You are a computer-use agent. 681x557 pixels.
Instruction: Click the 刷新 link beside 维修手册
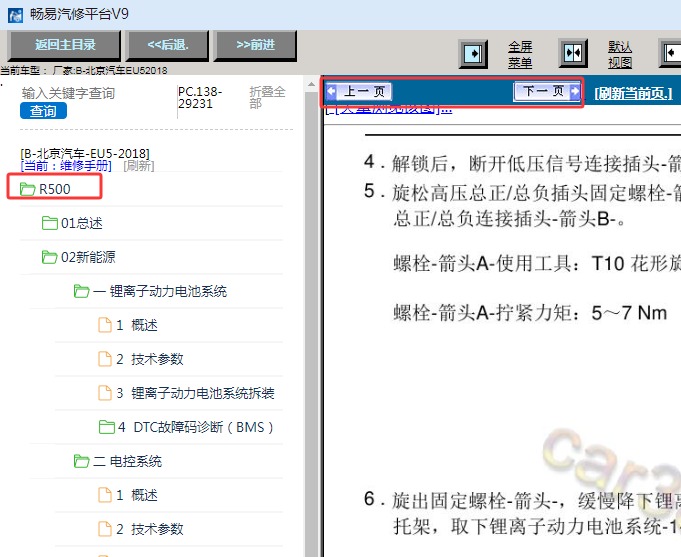tap(139, 166)
